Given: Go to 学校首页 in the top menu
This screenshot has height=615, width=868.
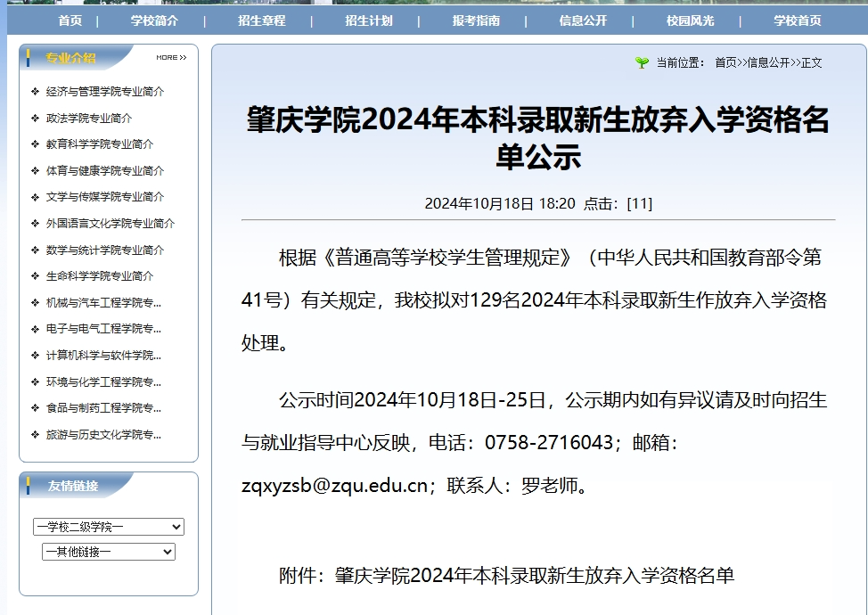Looking at the screenshot, I should (x=797, y=21).
